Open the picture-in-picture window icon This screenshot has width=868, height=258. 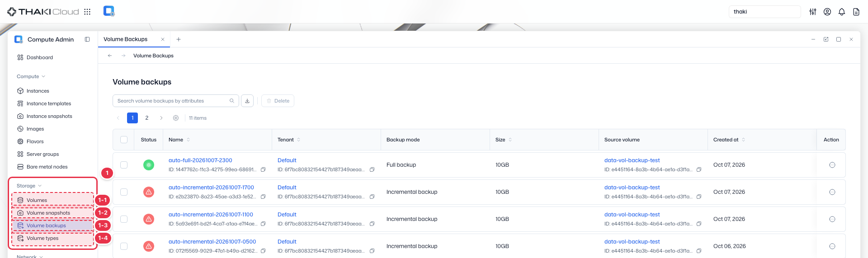826,39
